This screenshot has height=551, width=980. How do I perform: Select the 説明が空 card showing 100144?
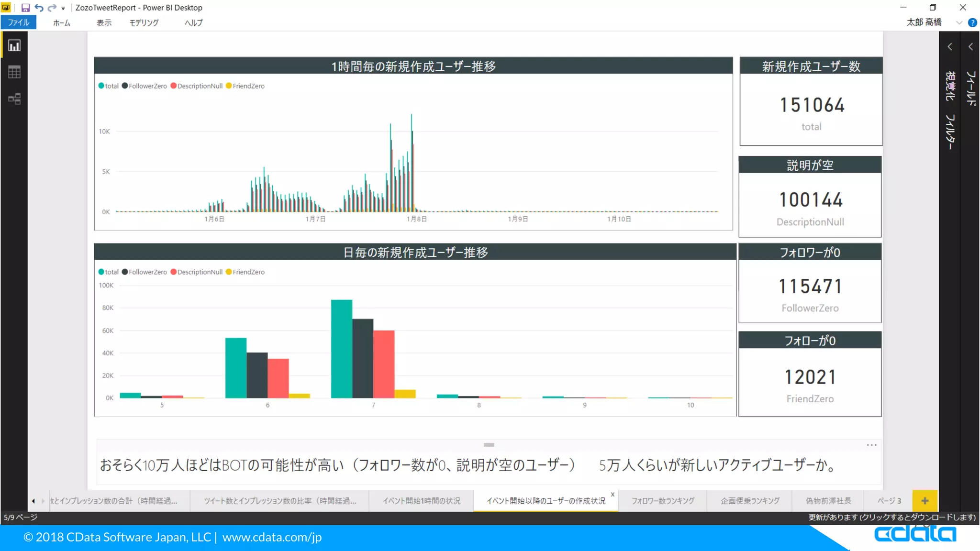(x=810, y=197)
